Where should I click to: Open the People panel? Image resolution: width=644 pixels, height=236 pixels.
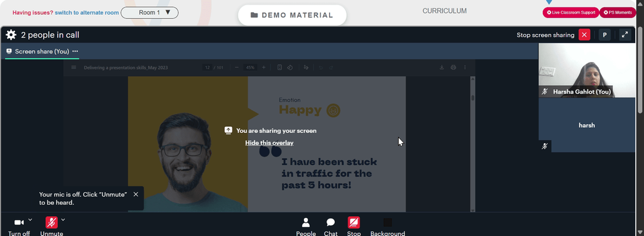[x=306, y=227]
